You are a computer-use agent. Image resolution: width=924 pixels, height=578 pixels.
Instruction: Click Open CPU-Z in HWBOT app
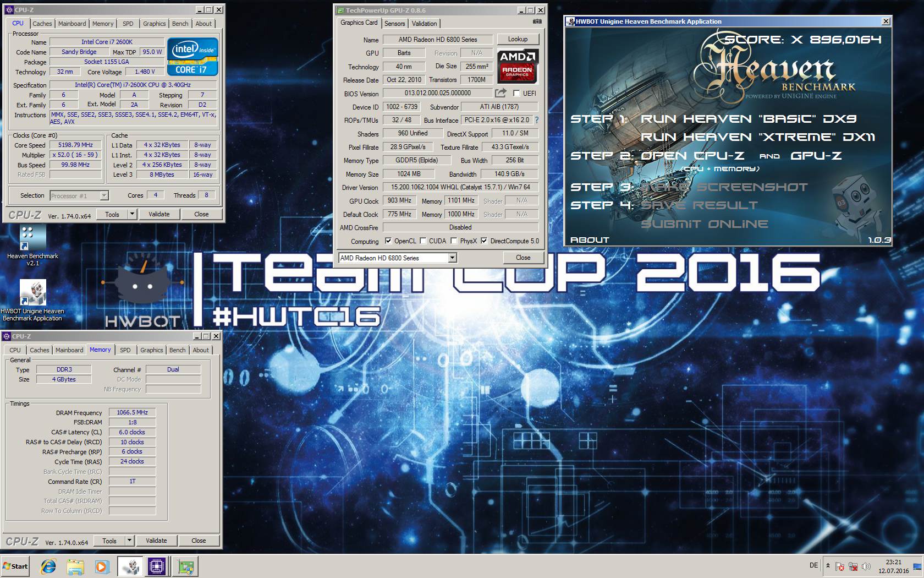[692, 156]
